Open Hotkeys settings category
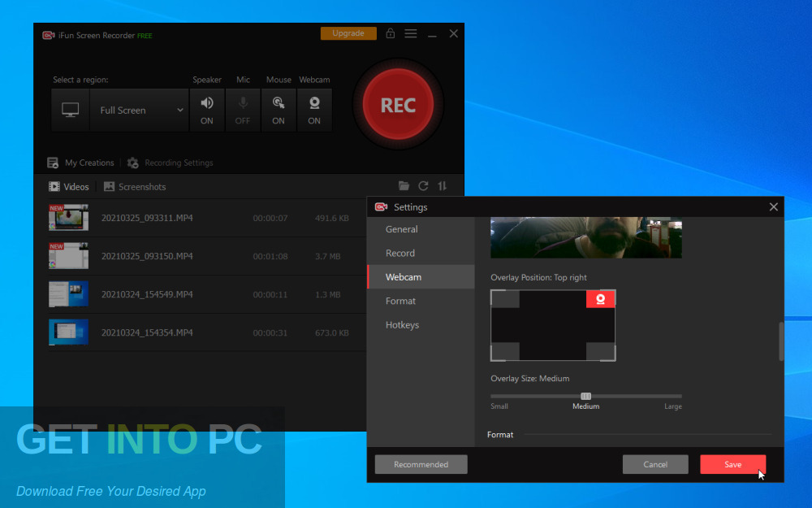The width and height of the screenshot is (812, 508). [421, 324]
